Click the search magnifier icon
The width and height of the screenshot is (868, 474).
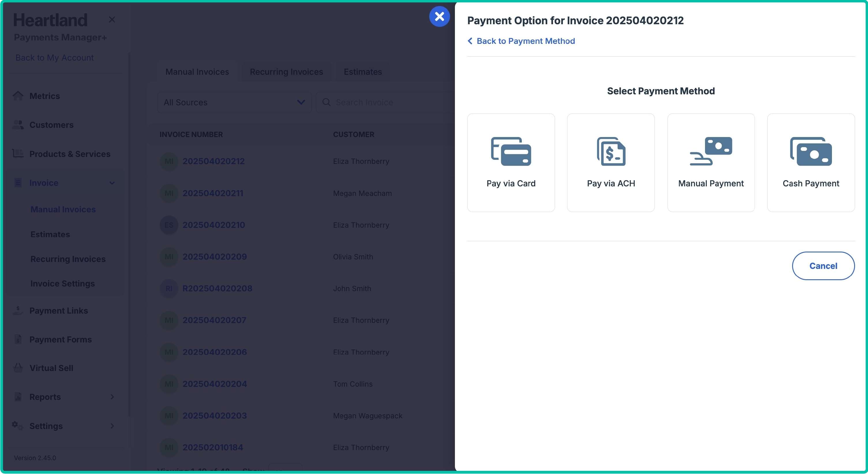coord(326,102)
